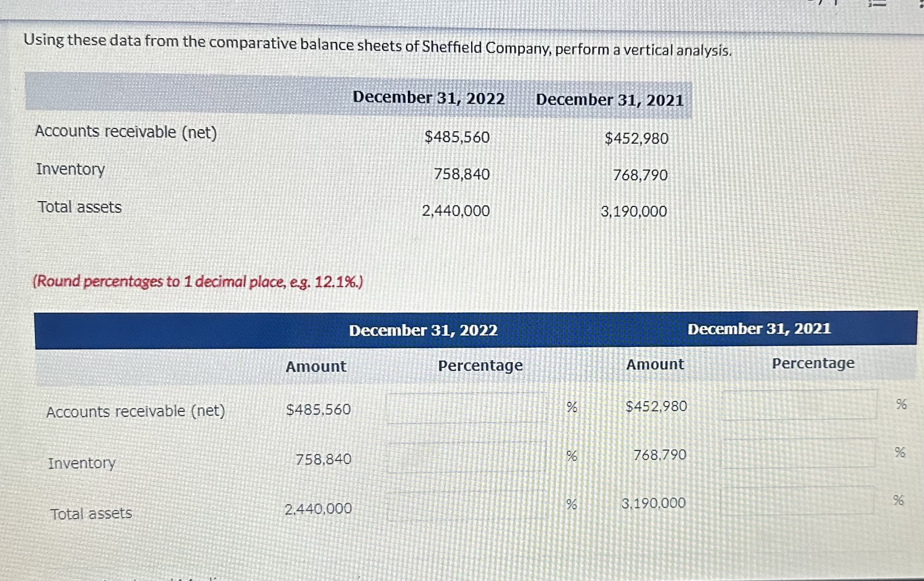Viewport: 924px width, 581px height.
Task: Click the December 31, 2022 blue column header
Action: point(423,330)
